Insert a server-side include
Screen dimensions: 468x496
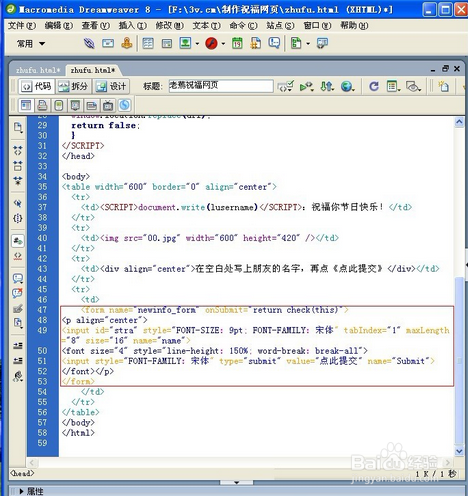coord(256,43)
